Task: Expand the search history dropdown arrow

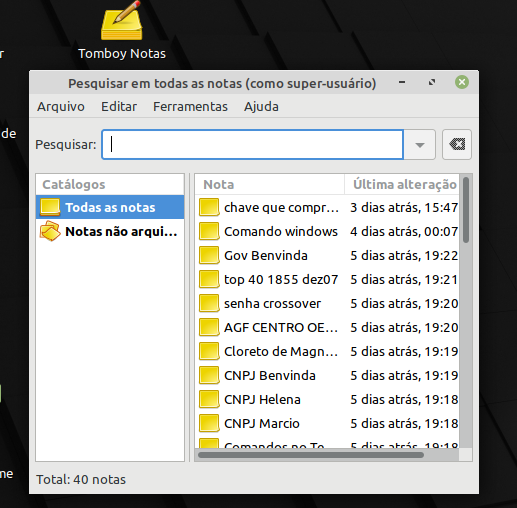Action: click(x=420, y=145)
